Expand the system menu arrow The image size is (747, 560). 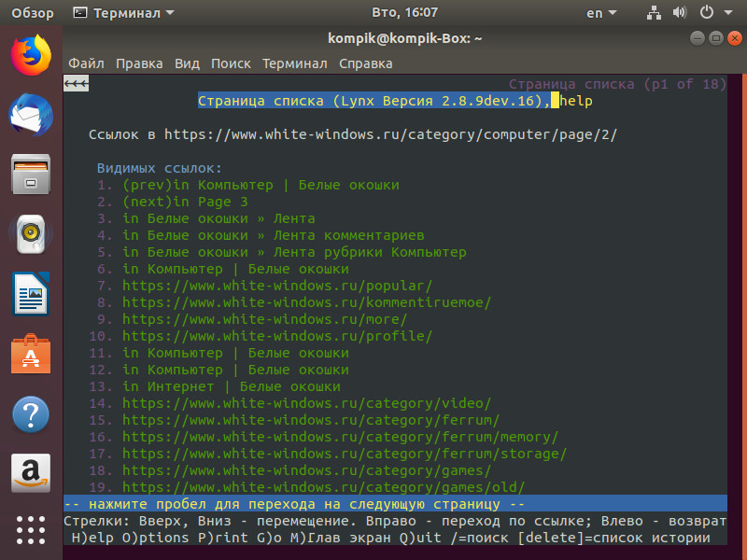coord(728,13)
